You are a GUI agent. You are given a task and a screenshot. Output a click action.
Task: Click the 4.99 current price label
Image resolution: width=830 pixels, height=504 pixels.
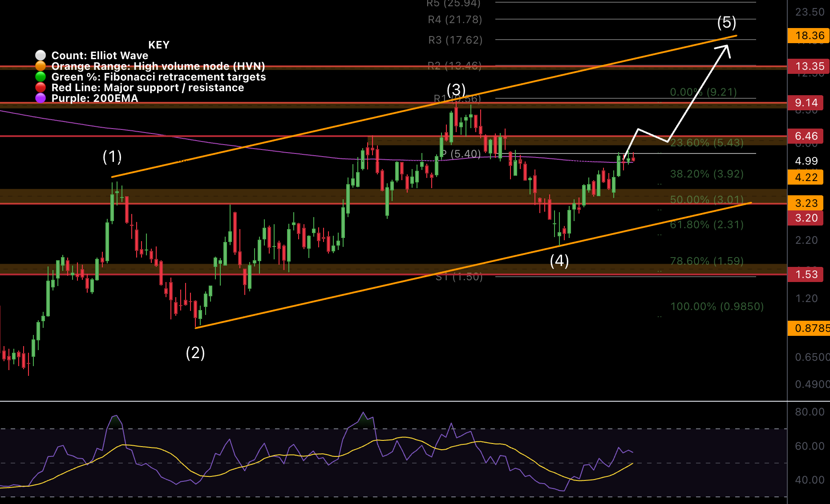coord(806,161)
